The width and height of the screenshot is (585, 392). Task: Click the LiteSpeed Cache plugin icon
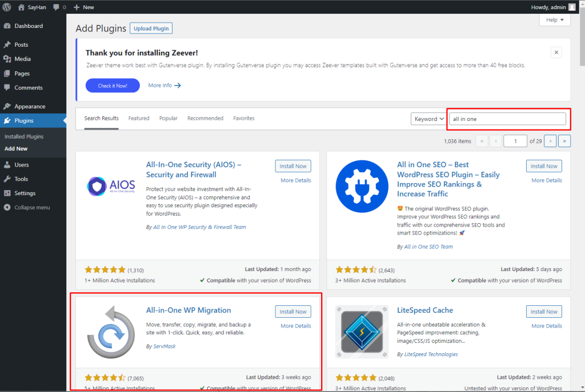point(362,332)
